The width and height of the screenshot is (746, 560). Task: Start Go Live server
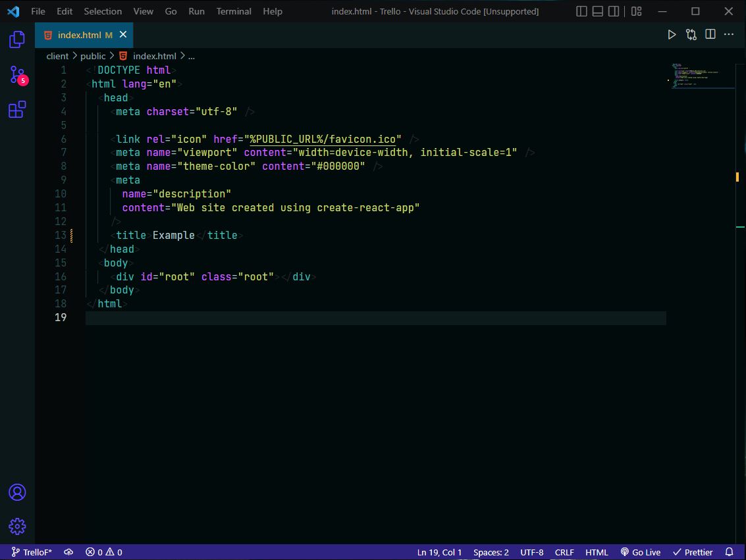click(x=640, y=552)
